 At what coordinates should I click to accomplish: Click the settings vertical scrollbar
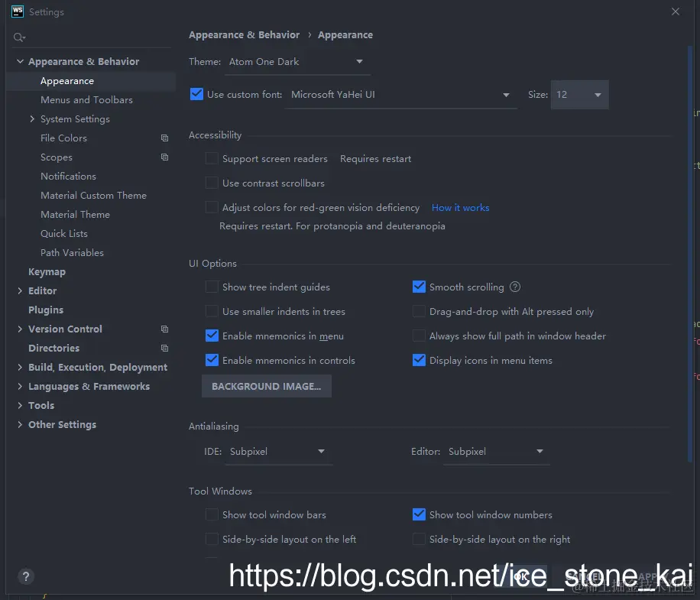tap(690, 255)
